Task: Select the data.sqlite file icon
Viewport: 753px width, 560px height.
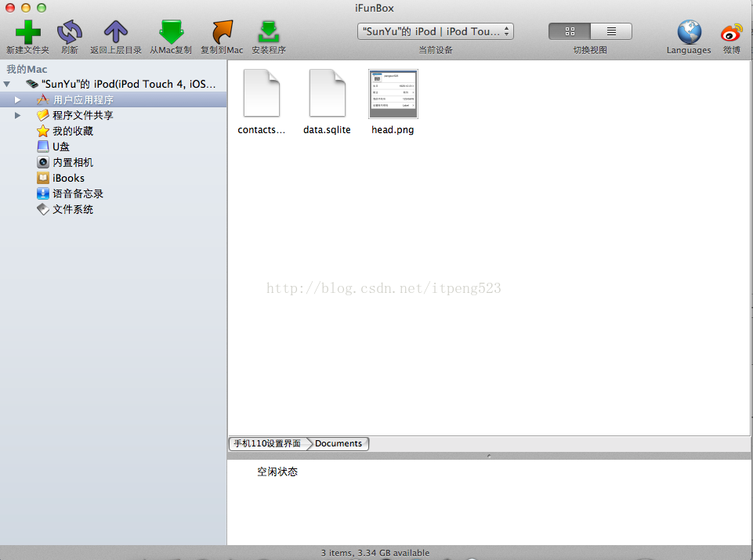Action: [x=327, y=93]
